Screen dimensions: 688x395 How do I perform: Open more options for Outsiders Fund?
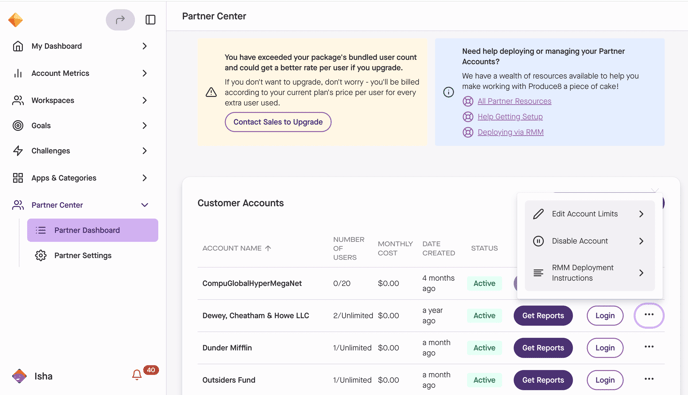tap(649, 379)
